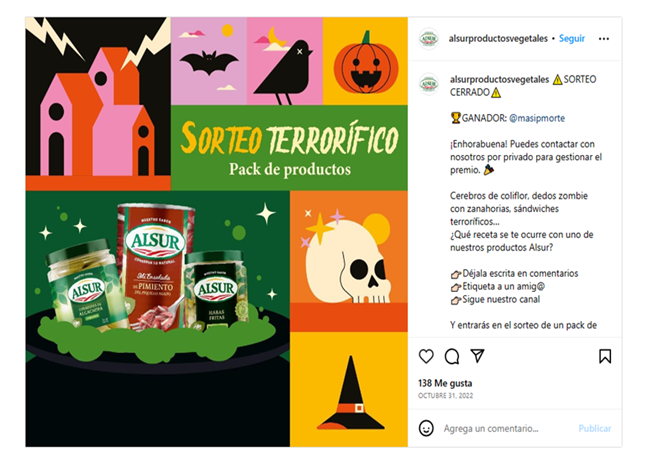
Task: Open the three-dot more options menu
Action: [x=603, y=39]
